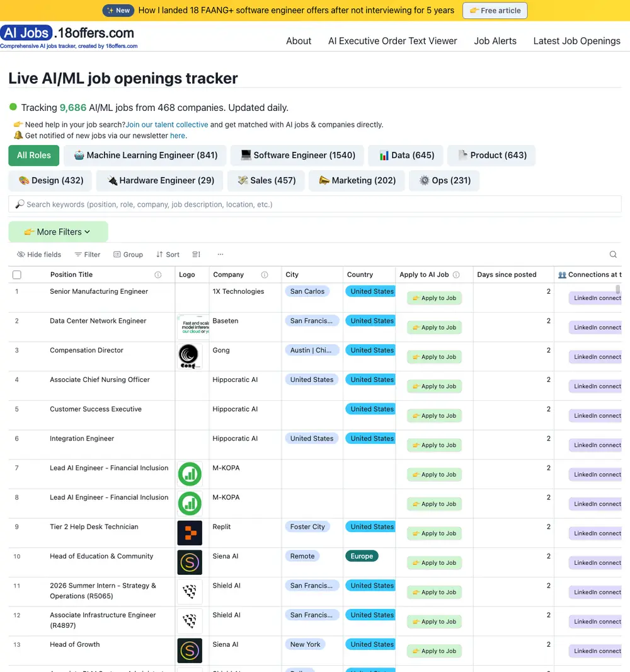Click the search keywords input field
The image size is (630, 672).
pyautogui.click(x=315, y=204)
